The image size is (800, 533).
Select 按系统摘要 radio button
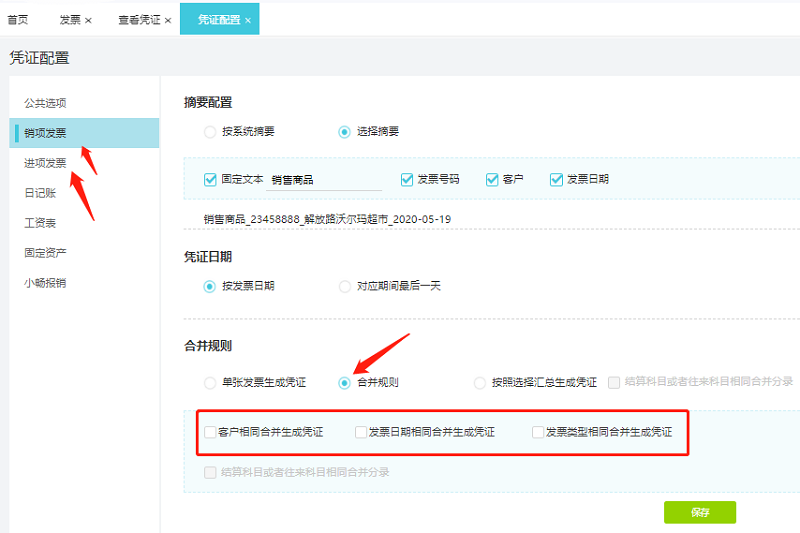tap(210, 132)
